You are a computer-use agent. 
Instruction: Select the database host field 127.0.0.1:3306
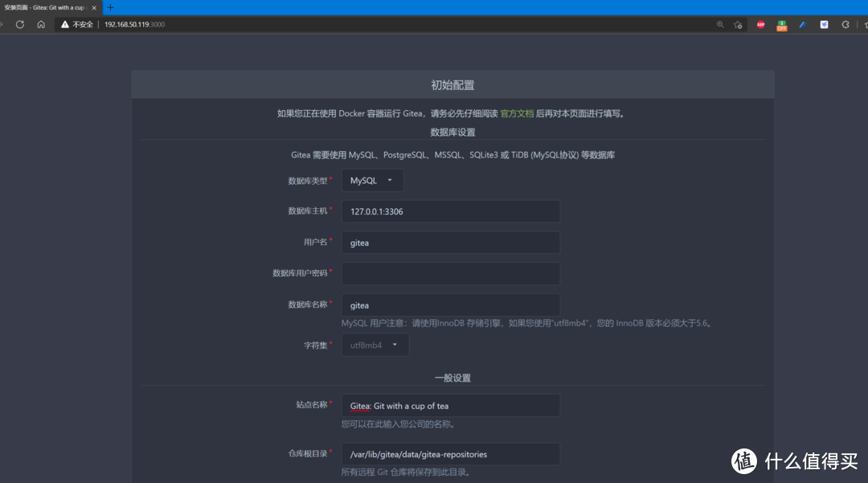[x=450, y=211]
